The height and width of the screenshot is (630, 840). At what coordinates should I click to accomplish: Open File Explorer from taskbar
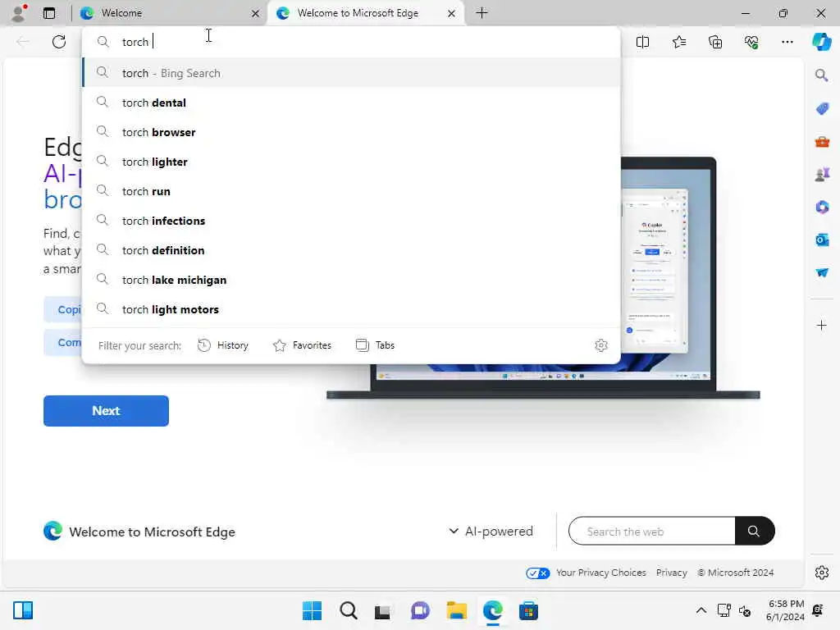(x=456, y=610)
